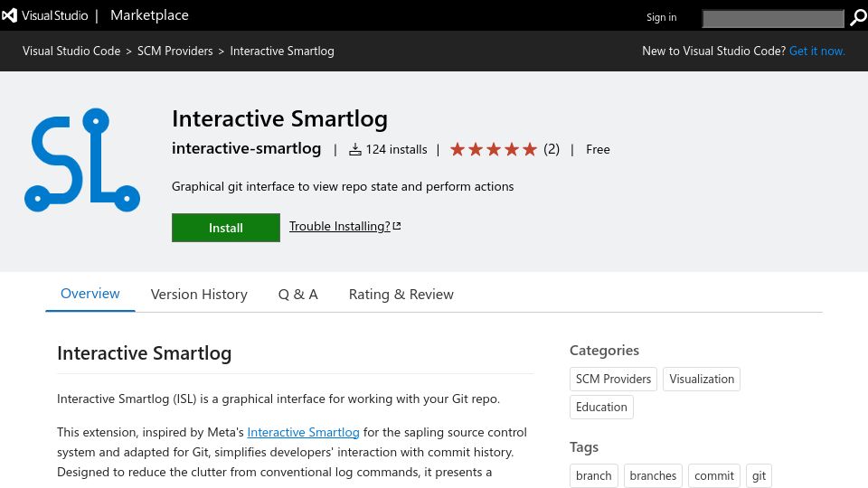Click the installs download icon
Screen dimensions: 868x488
(x=354, y=149)
